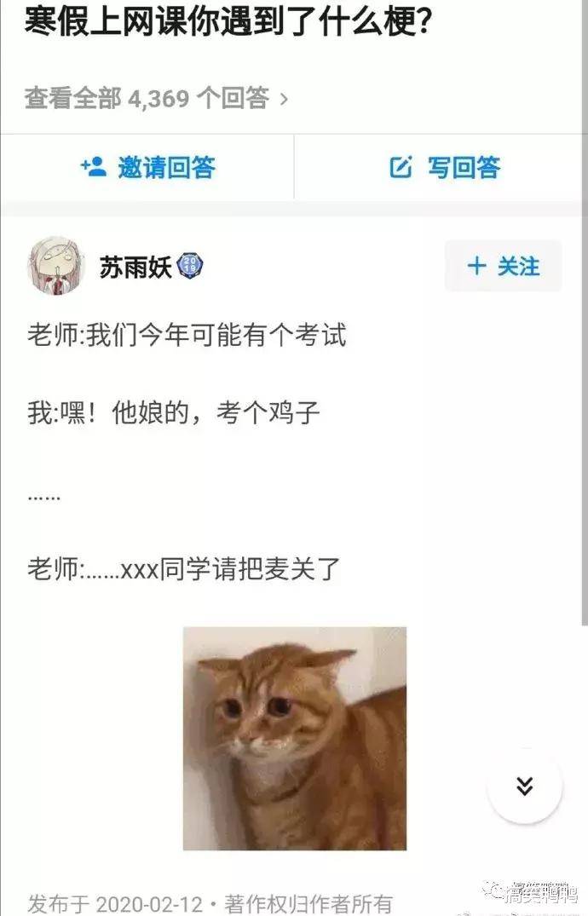Expand all 4,369 answers chevron

click(x=284, y=100)
